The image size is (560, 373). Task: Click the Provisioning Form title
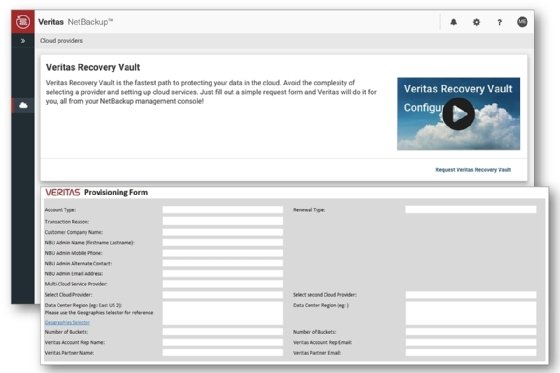116,192
